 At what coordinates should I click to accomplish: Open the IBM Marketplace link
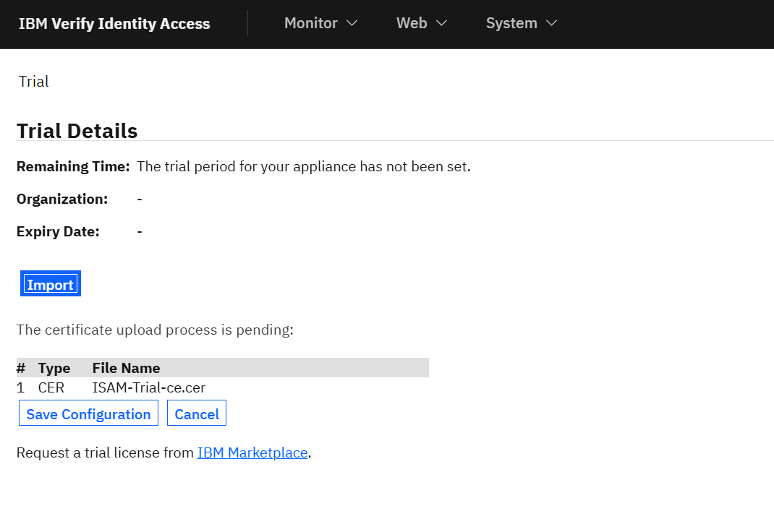(x=252, y=452)
